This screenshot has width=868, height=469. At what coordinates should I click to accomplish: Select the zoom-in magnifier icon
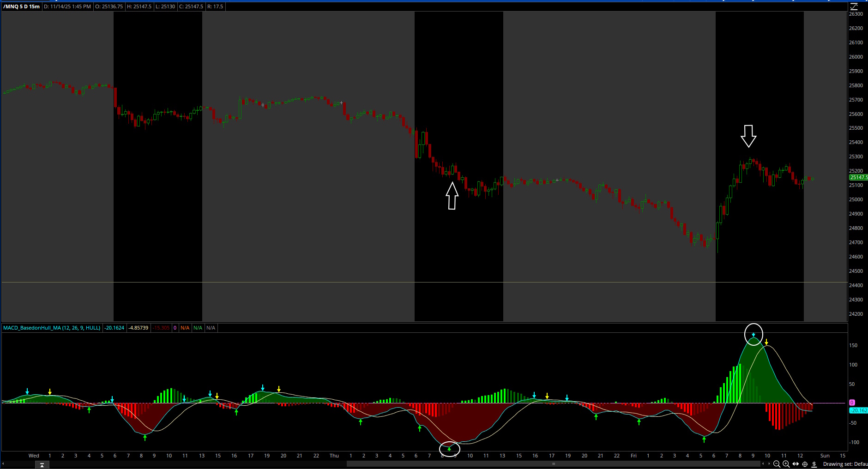point(786,464)
